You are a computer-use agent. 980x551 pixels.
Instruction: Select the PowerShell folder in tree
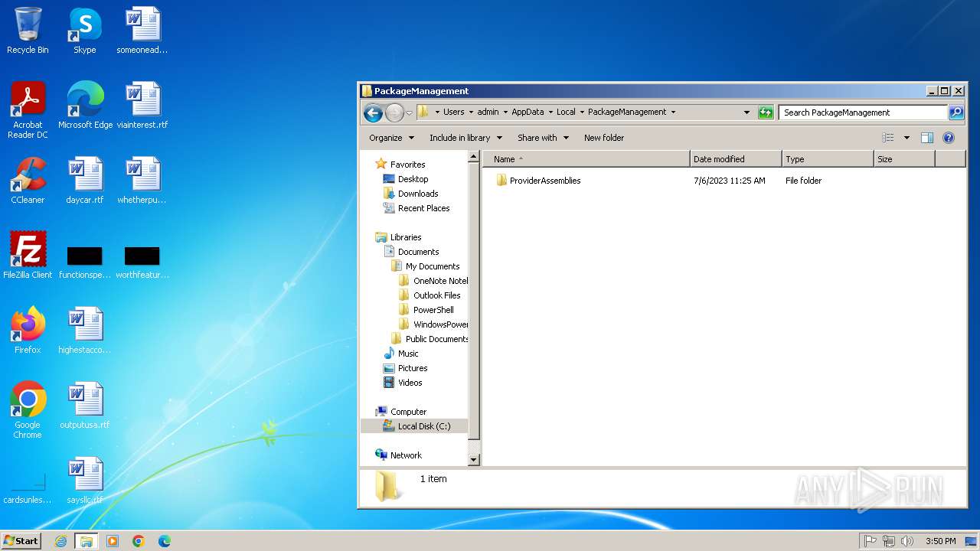click(x=426, y=310)
